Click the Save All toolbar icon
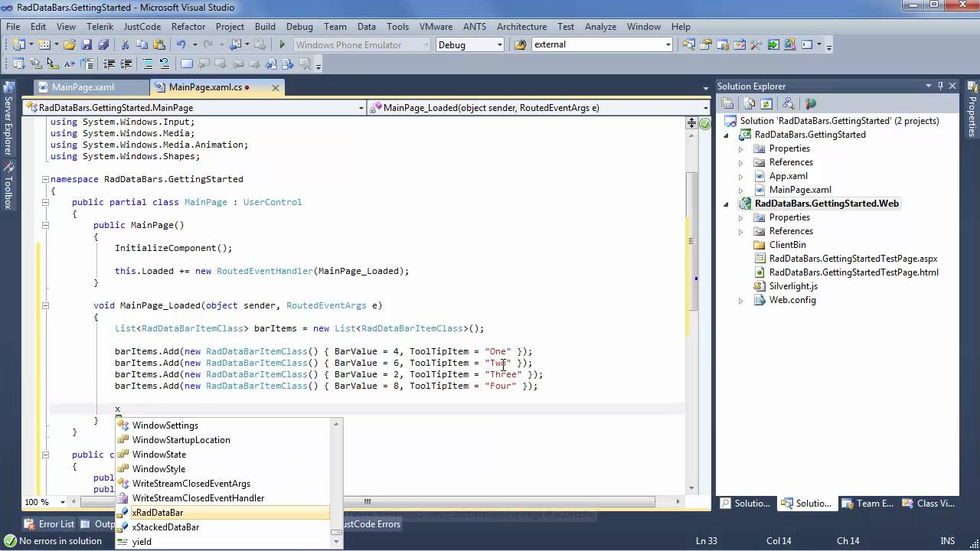The width and height of the screenshot is (980, 551). pos(103,44)
